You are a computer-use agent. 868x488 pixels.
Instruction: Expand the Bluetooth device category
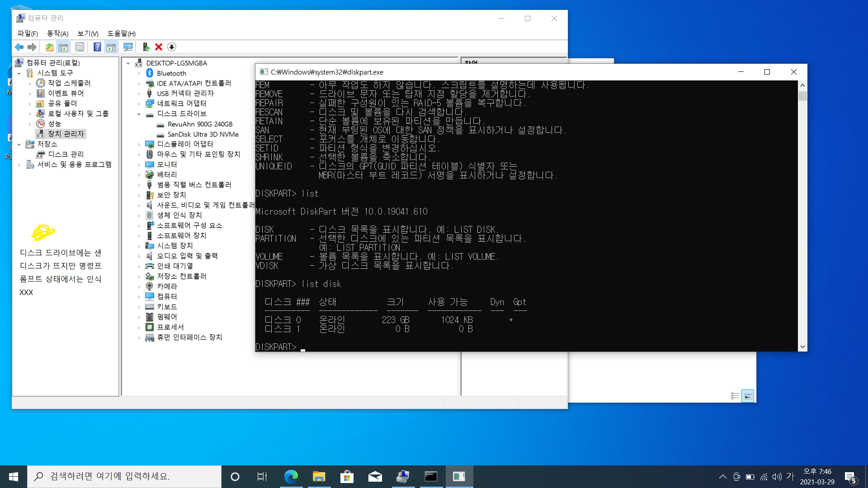click(x=139, y=74)
